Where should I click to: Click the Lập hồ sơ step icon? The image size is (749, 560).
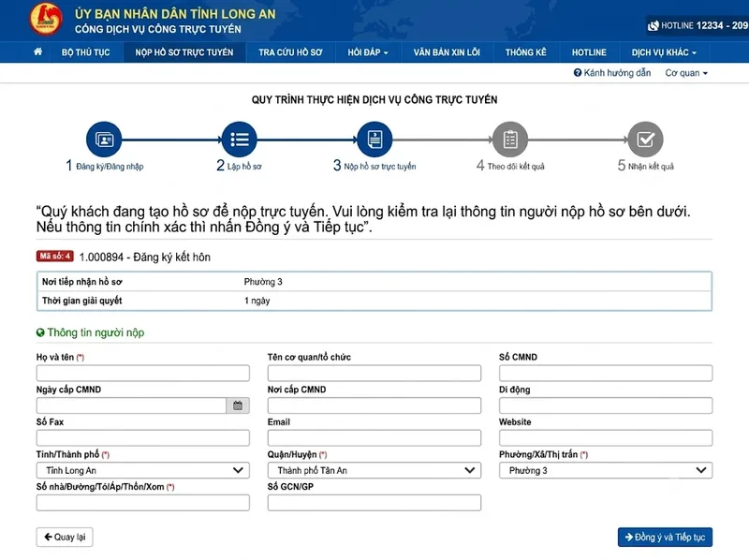coord(240,139)
